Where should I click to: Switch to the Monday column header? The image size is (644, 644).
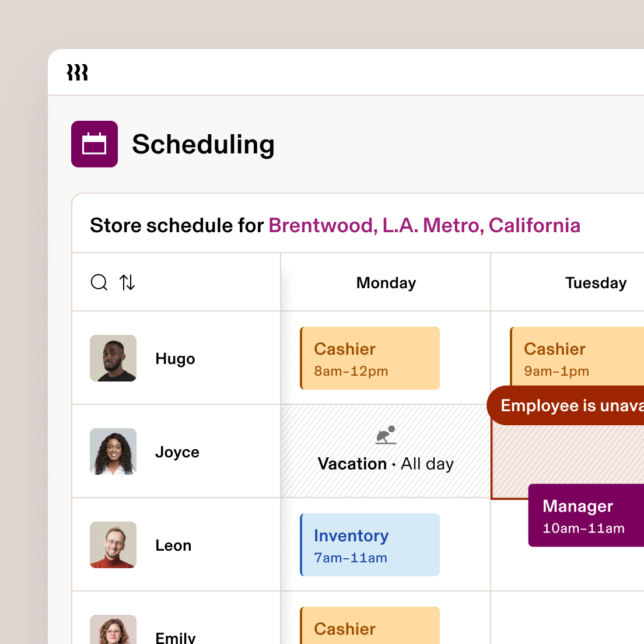click(386, 282)
